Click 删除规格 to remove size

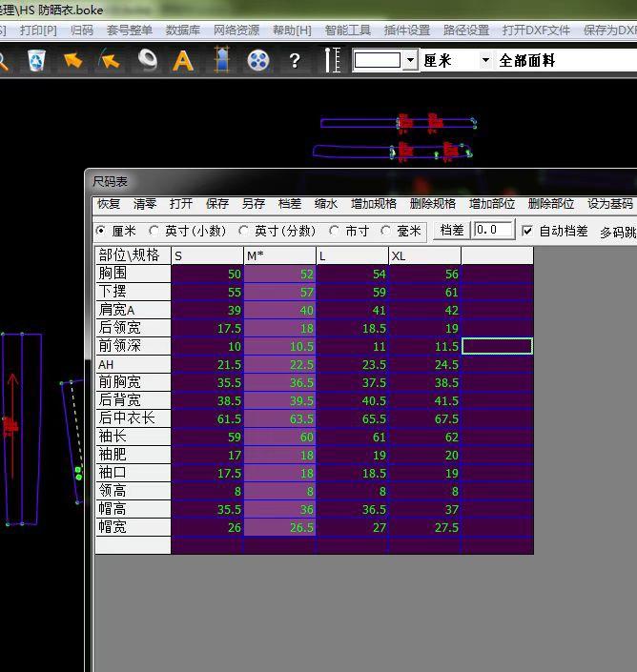click(x=433, y=204)
